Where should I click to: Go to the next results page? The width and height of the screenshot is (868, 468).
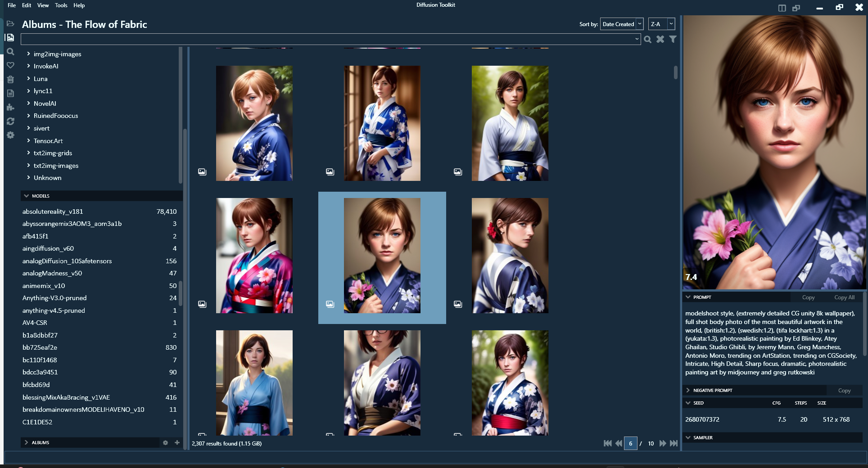pos(662,443)
